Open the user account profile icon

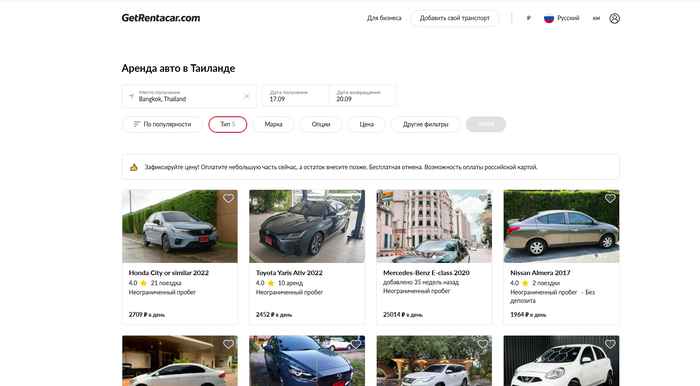[x=614, y=18]
